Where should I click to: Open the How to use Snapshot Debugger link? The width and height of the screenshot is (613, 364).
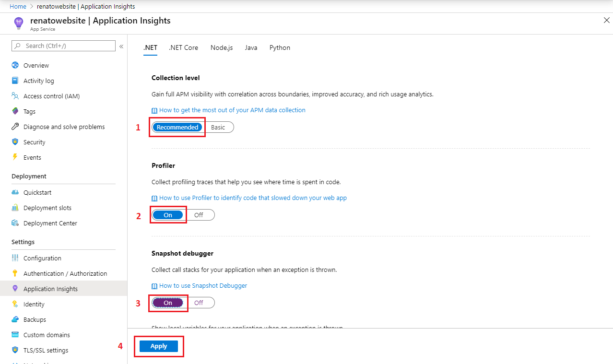(x=203, y=285)
